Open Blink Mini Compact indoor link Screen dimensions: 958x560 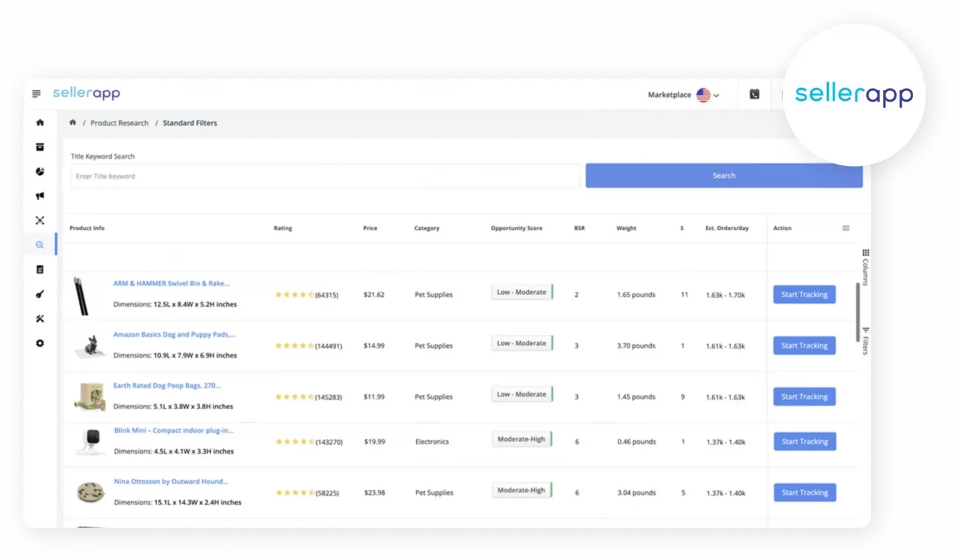[x=173, y=430]
